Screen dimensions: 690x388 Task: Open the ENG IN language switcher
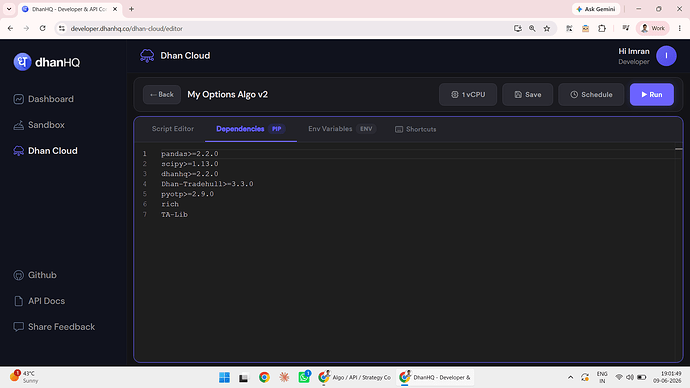coord(602,377)
